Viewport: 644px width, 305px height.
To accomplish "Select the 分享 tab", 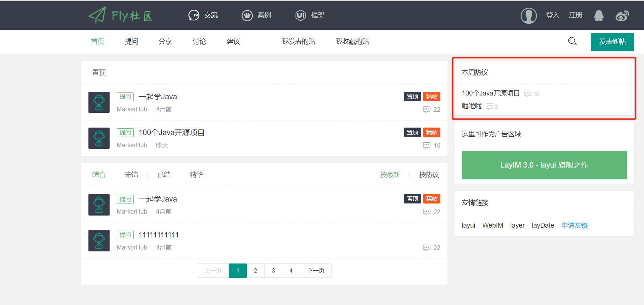I will pyautogui.click(x=166, y=42).
